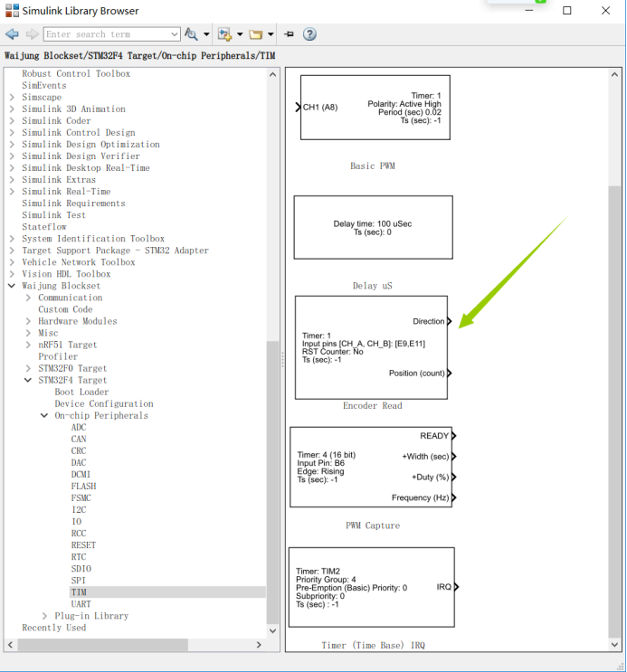This screenshot has height=672, width=627.
Task: Click the forward navigation arrow icon
Action: point(33,33)
